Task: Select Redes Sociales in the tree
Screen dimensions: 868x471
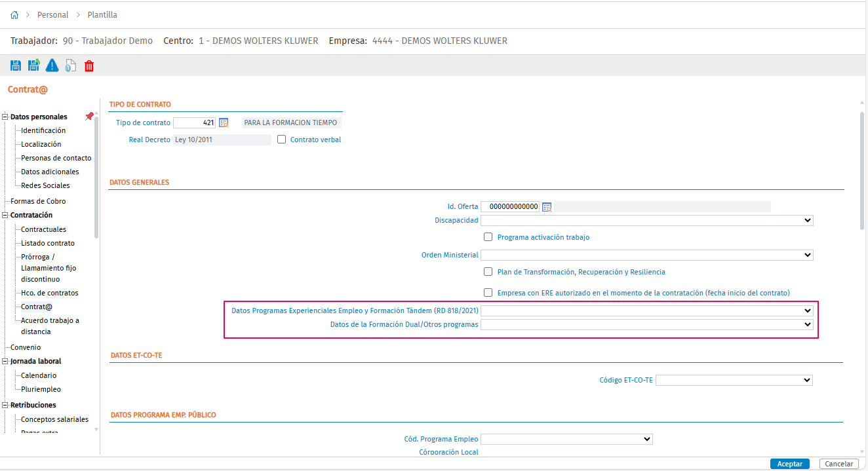Action: point(45,185)
